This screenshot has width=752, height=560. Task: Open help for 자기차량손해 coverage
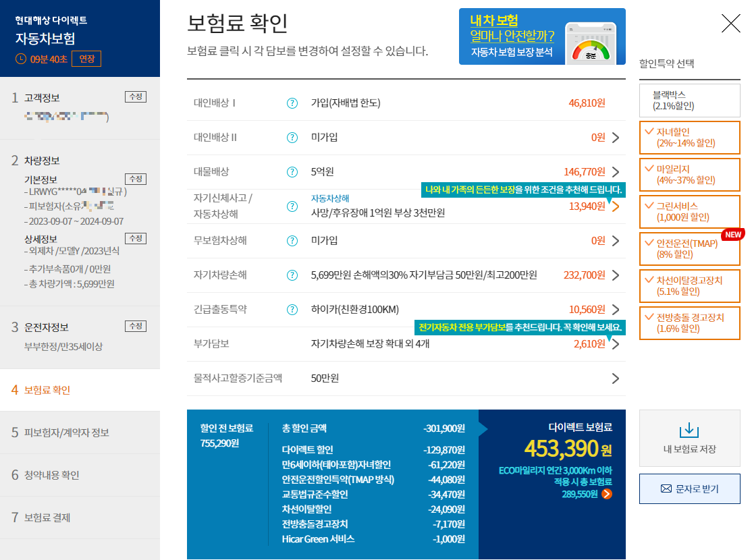click(x=292, y=275)
